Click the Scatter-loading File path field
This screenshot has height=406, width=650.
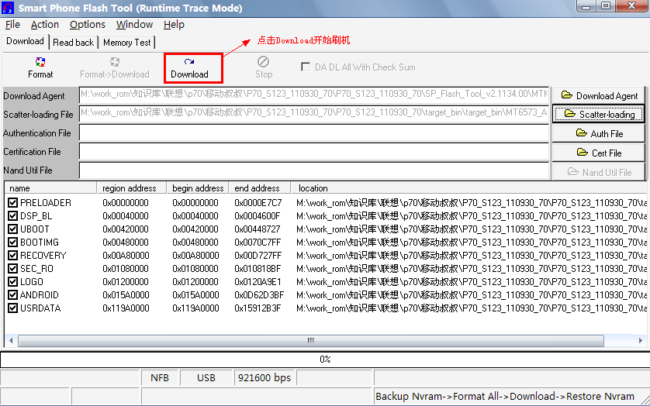tap(314, 114)
